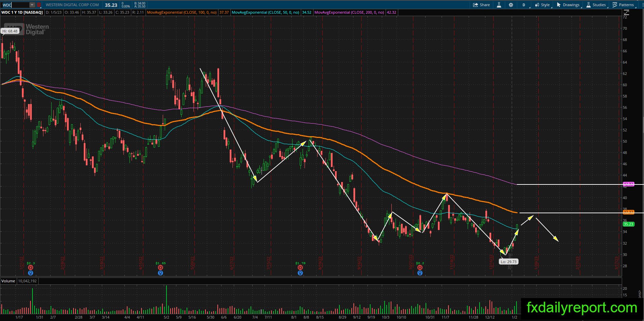This screenshot has height=321, width=644.
Task: Click the WESTERN DIGITAL CORP COM name
Action: 72,5
